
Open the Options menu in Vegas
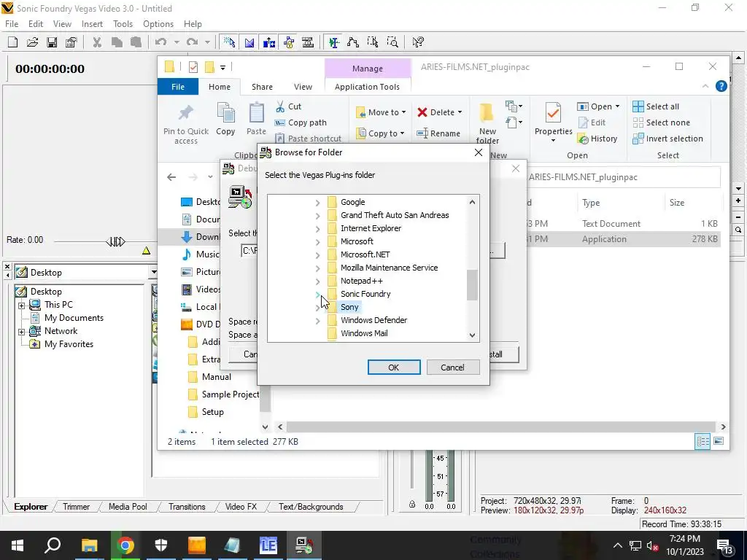pos(158,24)
